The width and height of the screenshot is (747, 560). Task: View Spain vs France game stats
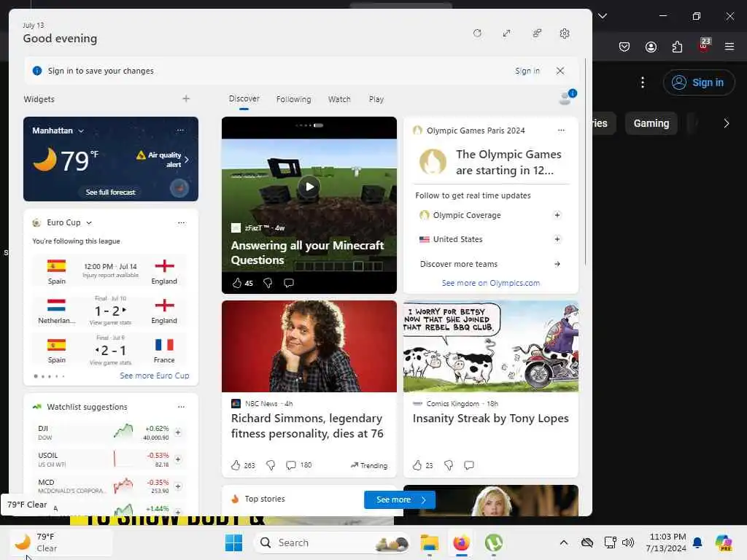(111, 363)
